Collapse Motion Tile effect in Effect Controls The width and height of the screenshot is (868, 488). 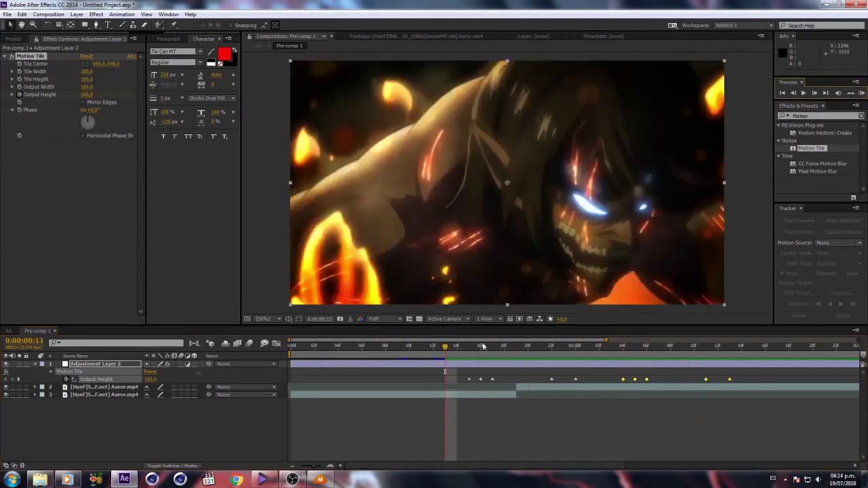(4, 56)
